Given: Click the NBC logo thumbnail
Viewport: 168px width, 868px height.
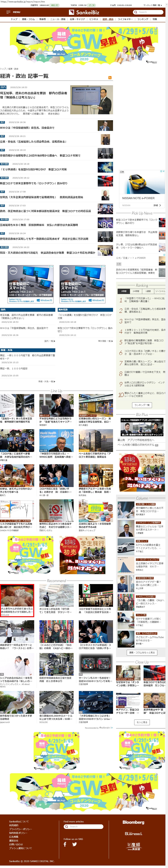Looking at the screenshot, I should (x=105, y=223).
